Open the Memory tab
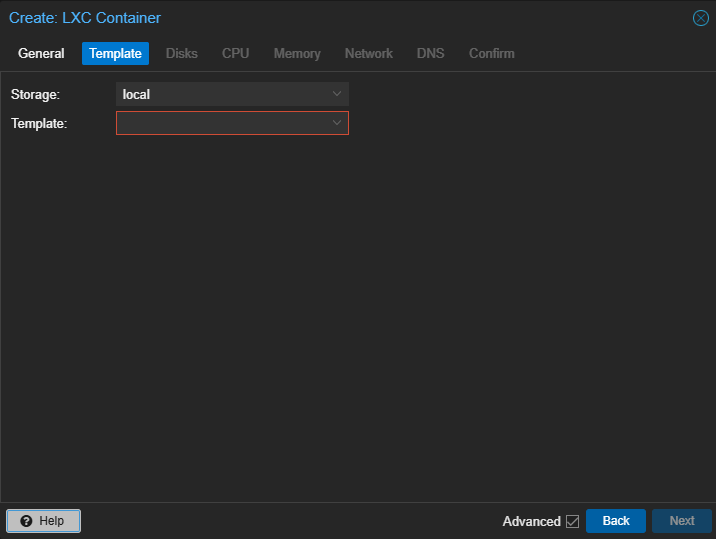This screenshot has height=539, width=716. tap(297, 53)
